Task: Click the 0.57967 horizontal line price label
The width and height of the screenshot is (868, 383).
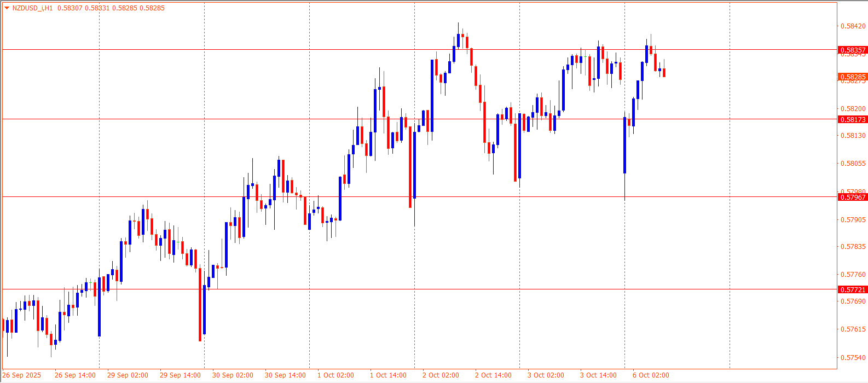Action: coord(853,197)
